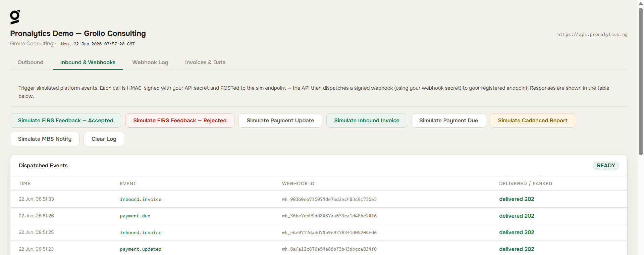The width and height of the screenshot is (644, 255).
Task: Click Simulate MBS Notify button
Action: click(x=45, y=139)
